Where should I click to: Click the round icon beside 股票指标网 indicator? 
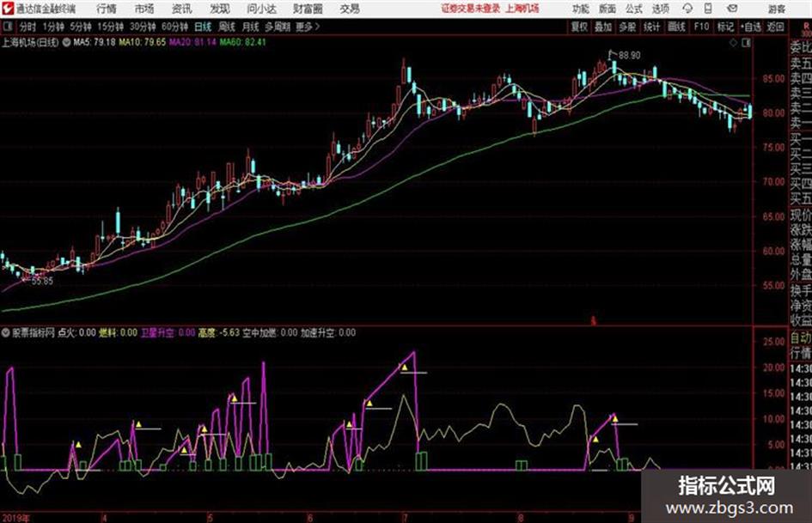[6, 333]
